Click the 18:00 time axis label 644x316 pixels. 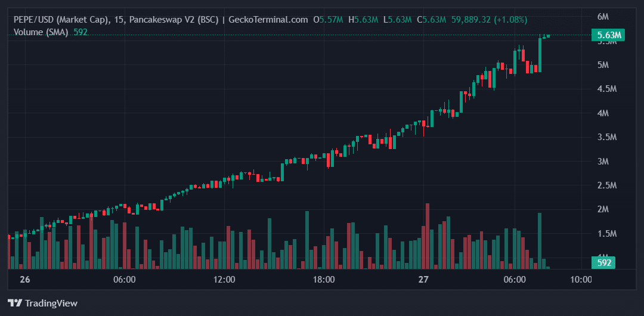coord(324,280)
